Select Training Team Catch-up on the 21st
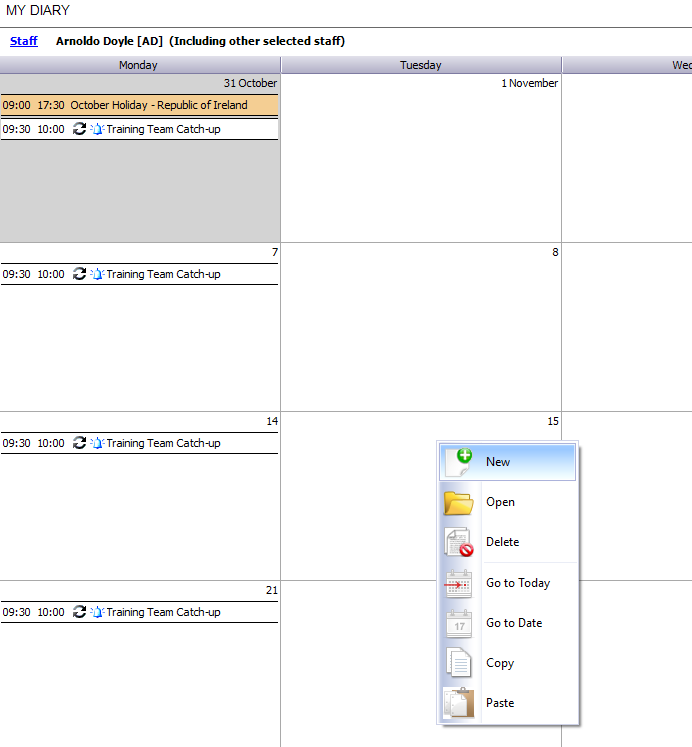This screenshot has width=692, height=747. (139, 612)
